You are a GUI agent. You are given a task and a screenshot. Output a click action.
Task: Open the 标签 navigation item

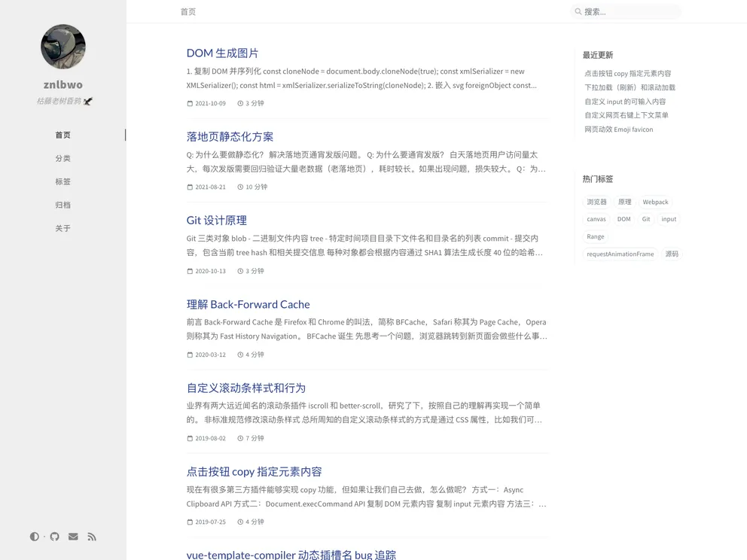point(63,181)
